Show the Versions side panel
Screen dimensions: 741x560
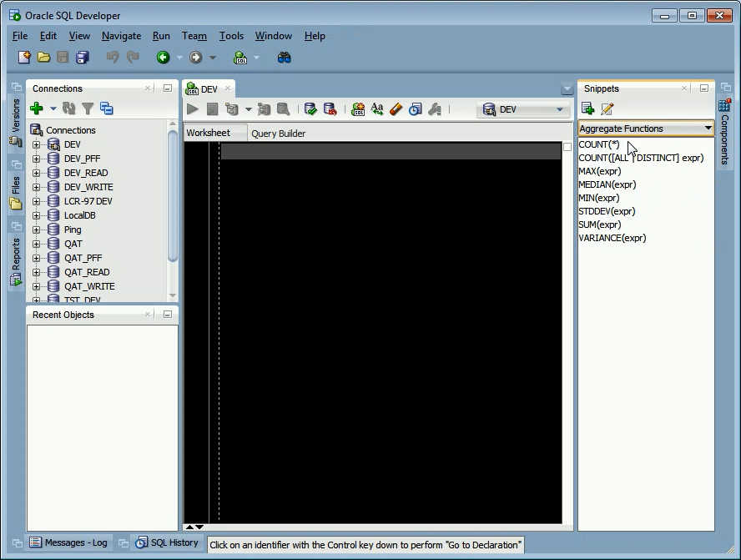pos(16,122)
